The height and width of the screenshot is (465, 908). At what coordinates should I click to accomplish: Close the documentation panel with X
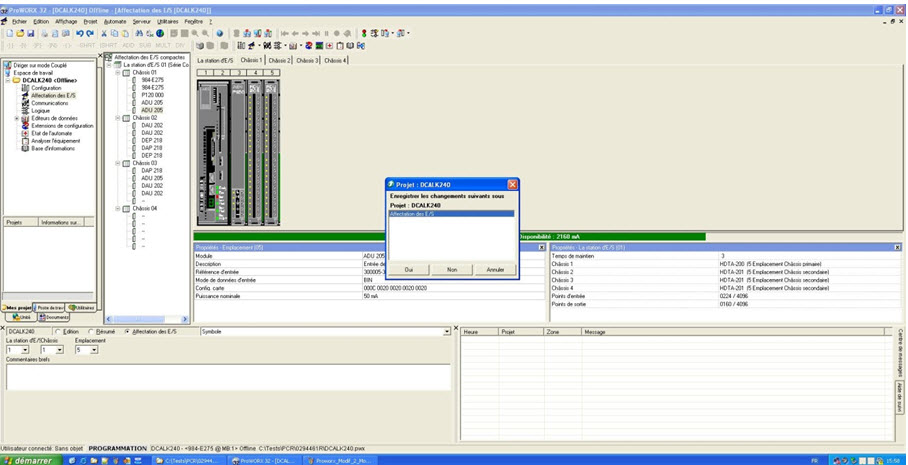(x=3, y=328)
